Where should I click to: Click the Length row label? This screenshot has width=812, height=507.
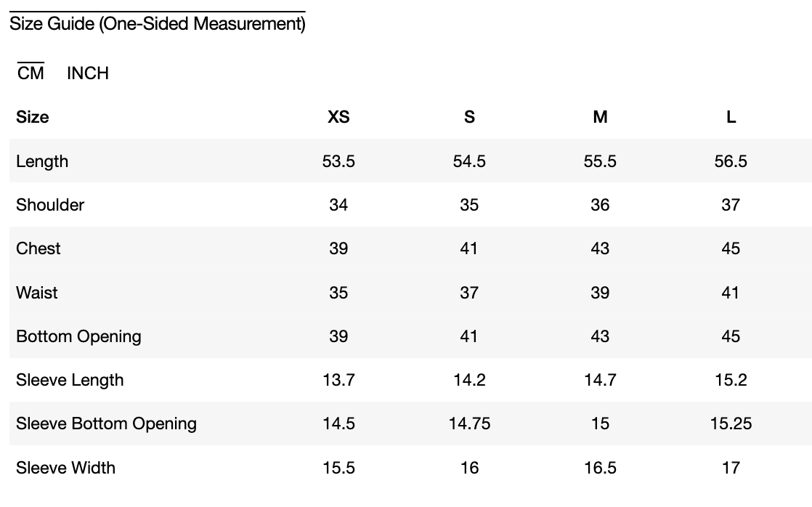click(x=42, y=161)
